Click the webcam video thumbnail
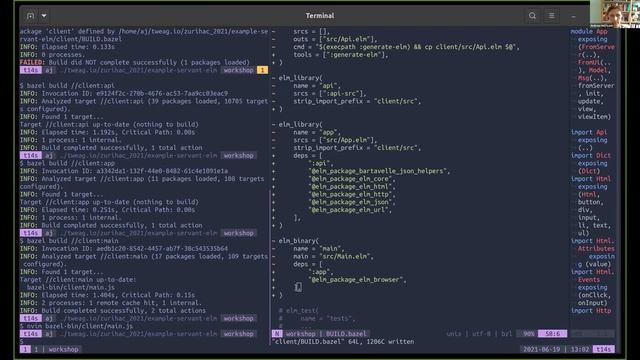Image resolution: width=640 pixels, height=360 pixels. [615, 13]
